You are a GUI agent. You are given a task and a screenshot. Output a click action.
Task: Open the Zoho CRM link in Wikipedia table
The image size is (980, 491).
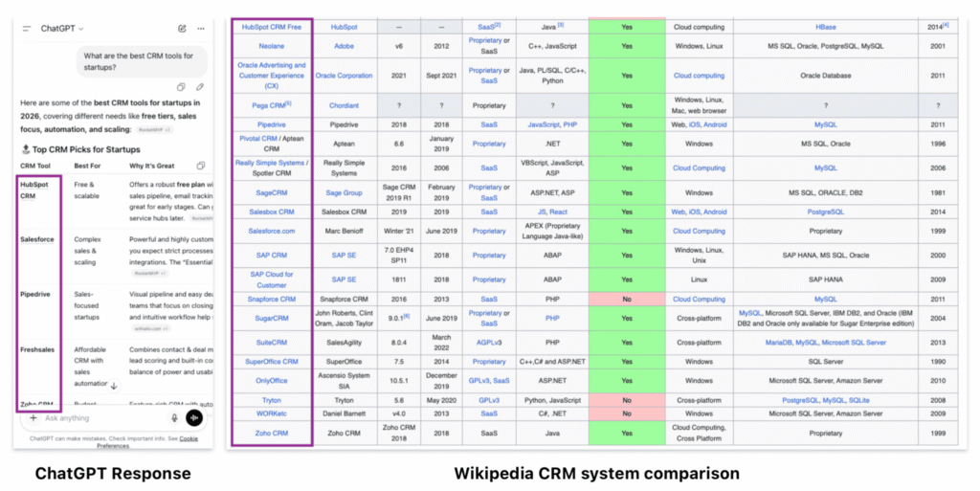pos(271,433)
